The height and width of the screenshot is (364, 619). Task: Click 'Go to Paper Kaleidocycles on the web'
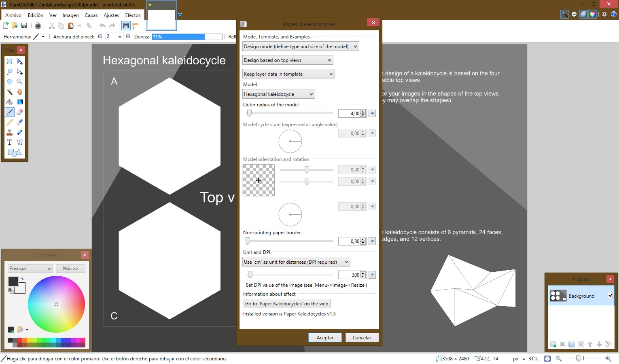(286, 304)
